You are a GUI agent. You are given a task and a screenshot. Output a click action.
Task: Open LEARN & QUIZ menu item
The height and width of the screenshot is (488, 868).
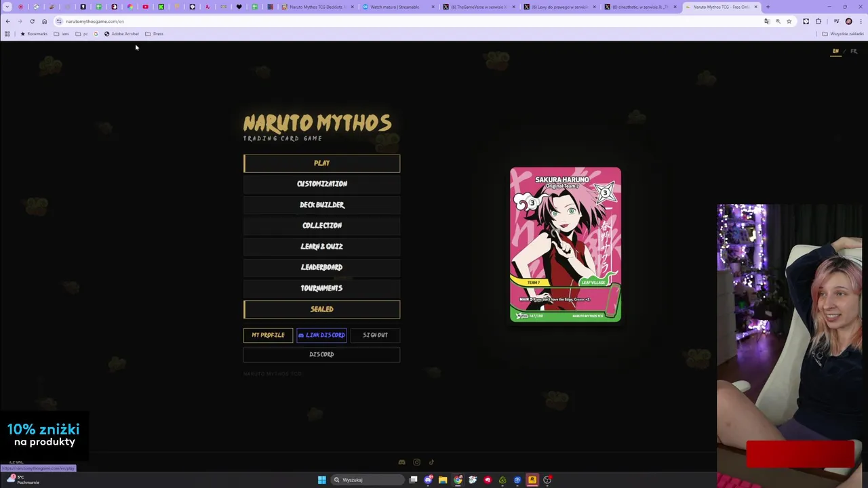321,247
